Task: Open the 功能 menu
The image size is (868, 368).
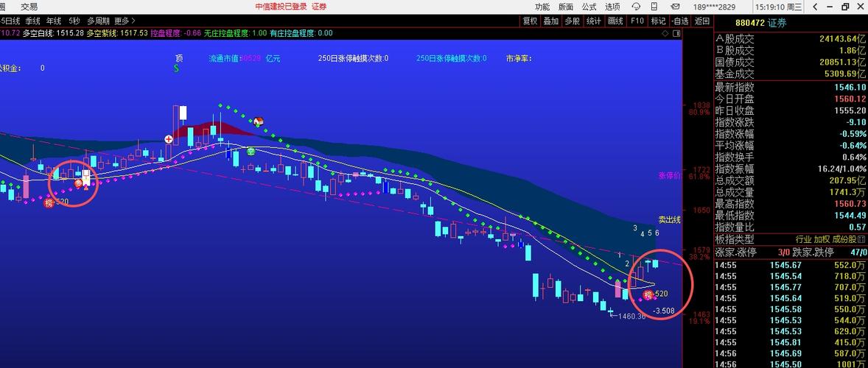Action: (x=542, y=7)
